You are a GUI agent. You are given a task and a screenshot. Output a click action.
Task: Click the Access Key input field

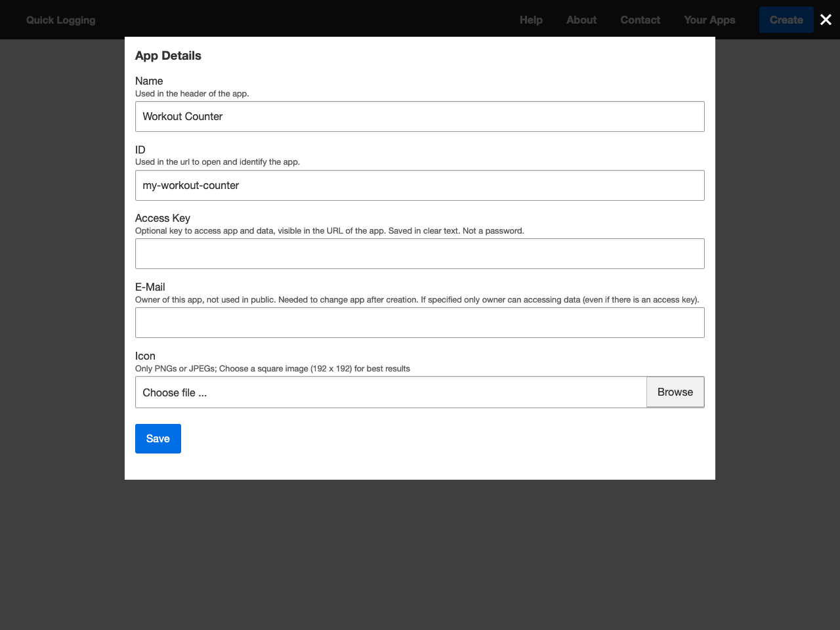click(x=420, y=253)
